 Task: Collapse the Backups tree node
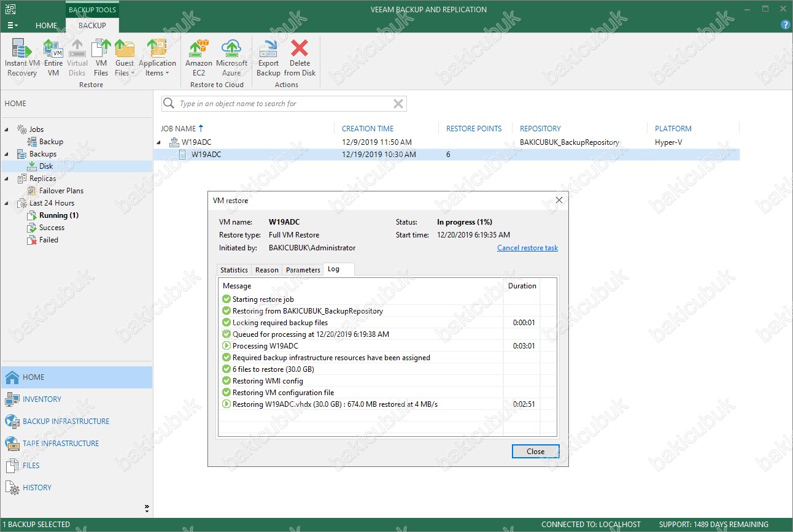7,154
